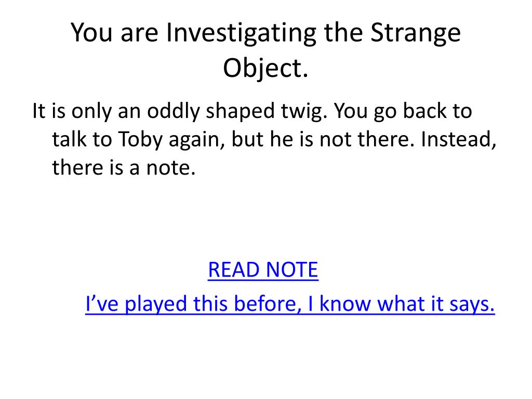Click the word "Object." in the title

265,68
